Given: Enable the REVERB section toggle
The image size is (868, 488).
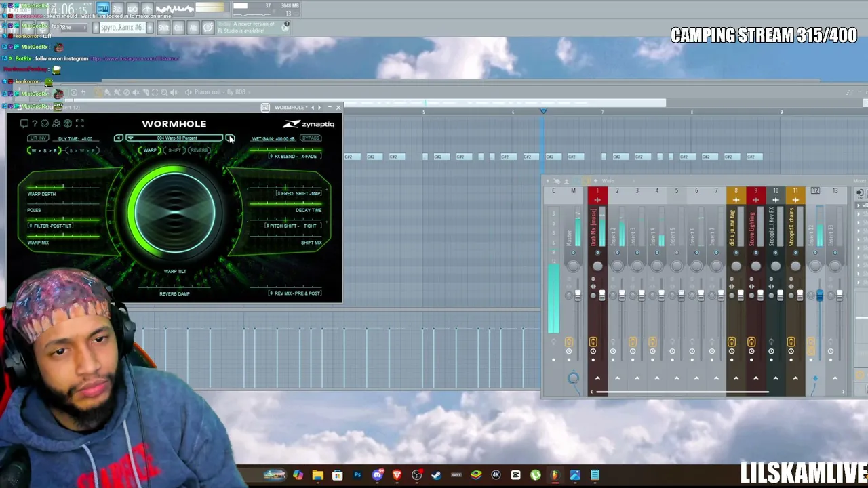Looking at the screenshot, I should coord(199,150).
